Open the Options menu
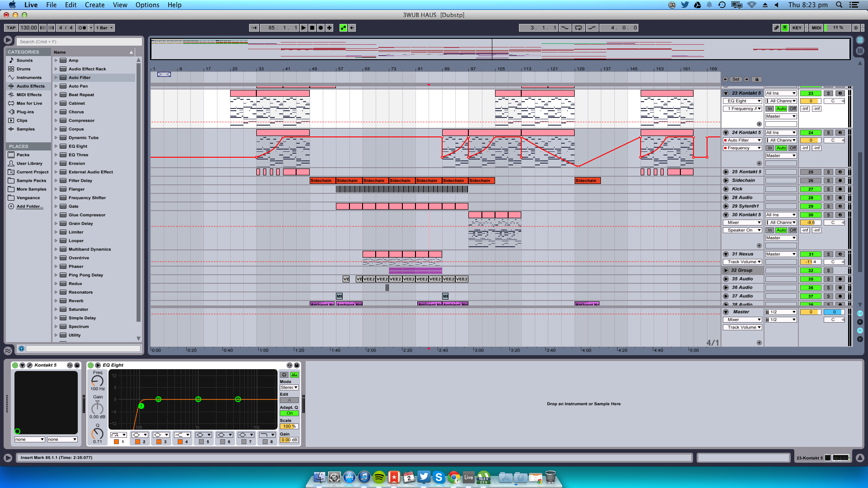Viewport: 868px width, 488px height. [147, 5]
